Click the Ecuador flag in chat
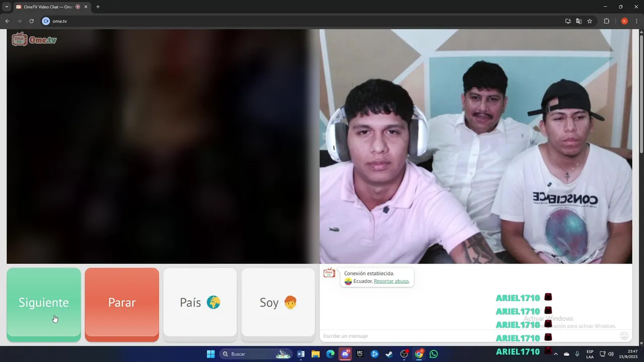Viewport: 644px width, 362px height. pos(348,282)
